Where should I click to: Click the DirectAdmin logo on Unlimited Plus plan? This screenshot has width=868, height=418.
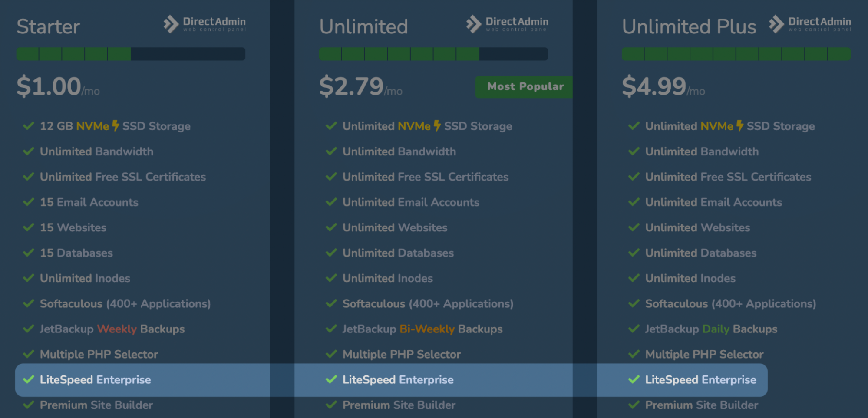tap(810, 24)
